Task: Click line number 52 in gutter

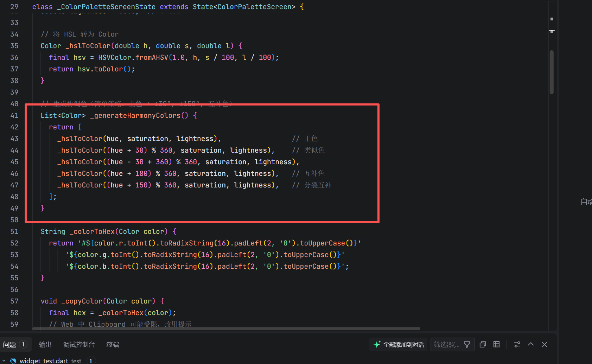Action: [14, 243]
